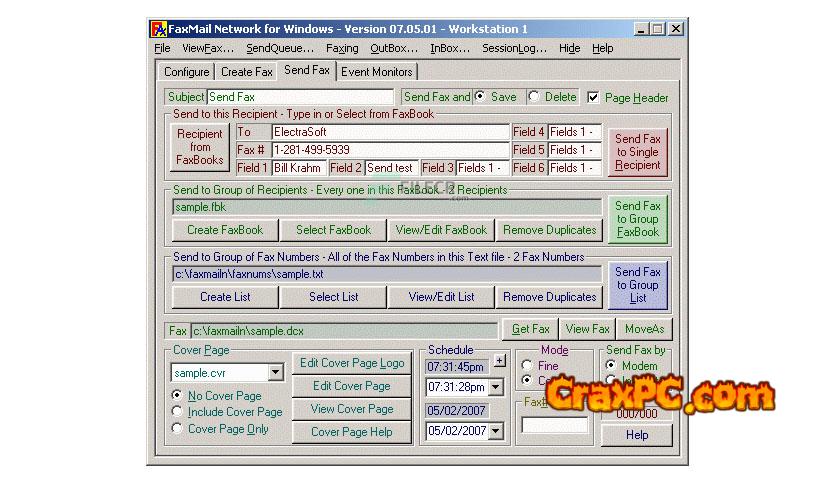Viewport: 836px width, 484px height.
Task: Click the schedule plus button
Action: coord(500,361)
